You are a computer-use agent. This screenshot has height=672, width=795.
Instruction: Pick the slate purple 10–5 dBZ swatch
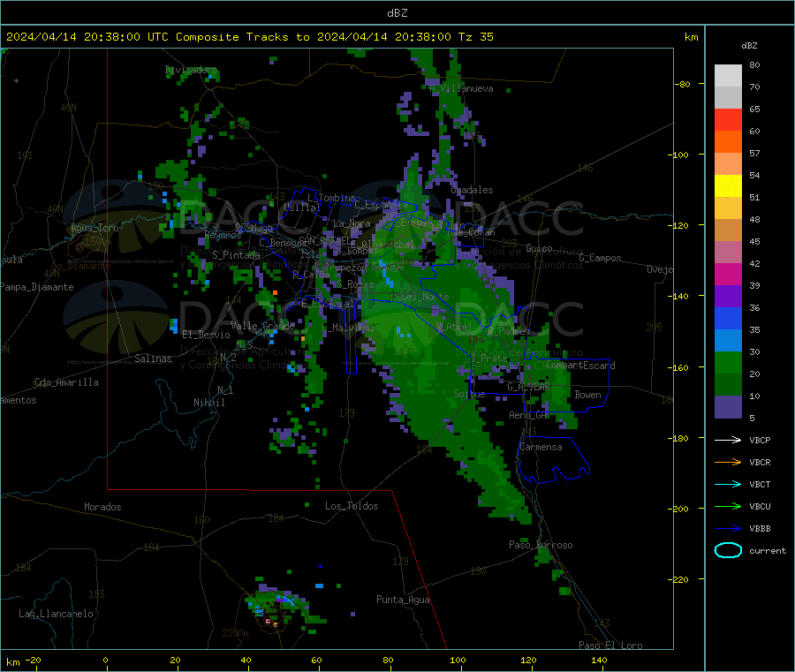click(728, 407)
